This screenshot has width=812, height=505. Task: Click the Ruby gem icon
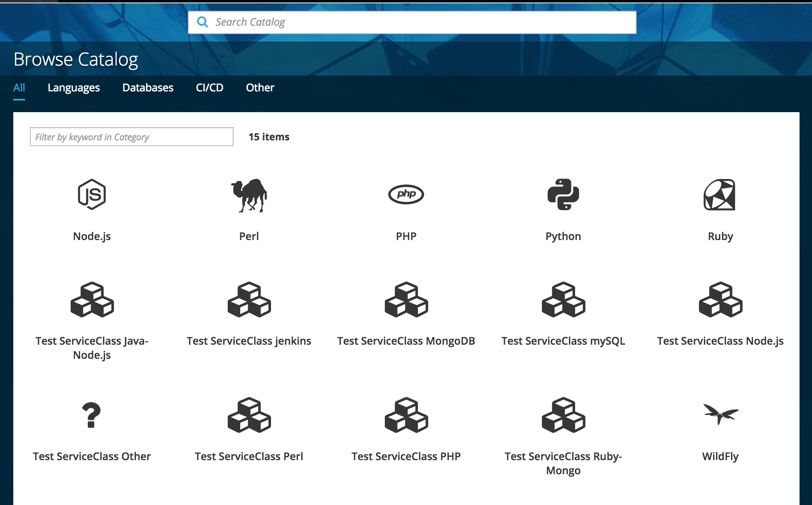click(x=720, y=195)
